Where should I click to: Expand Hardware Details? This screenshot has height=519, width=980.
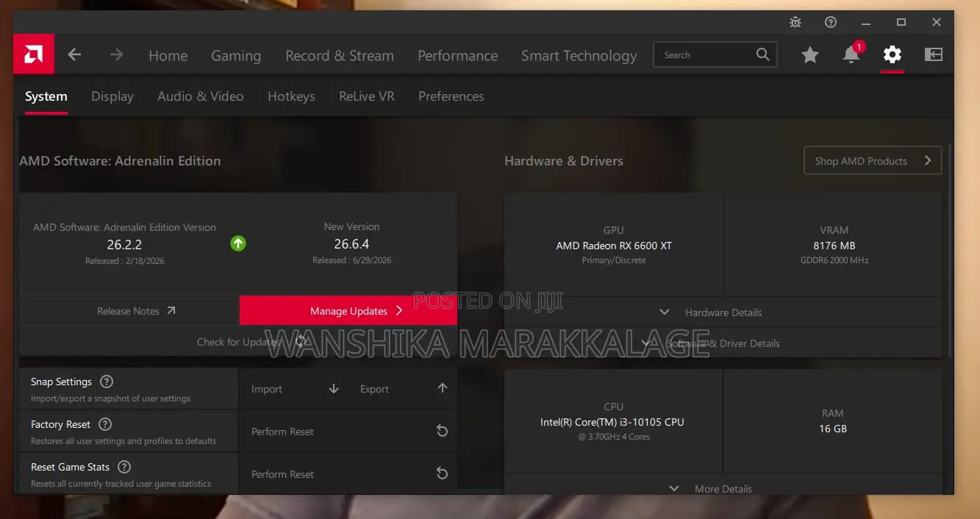click(x=723, y=312)
